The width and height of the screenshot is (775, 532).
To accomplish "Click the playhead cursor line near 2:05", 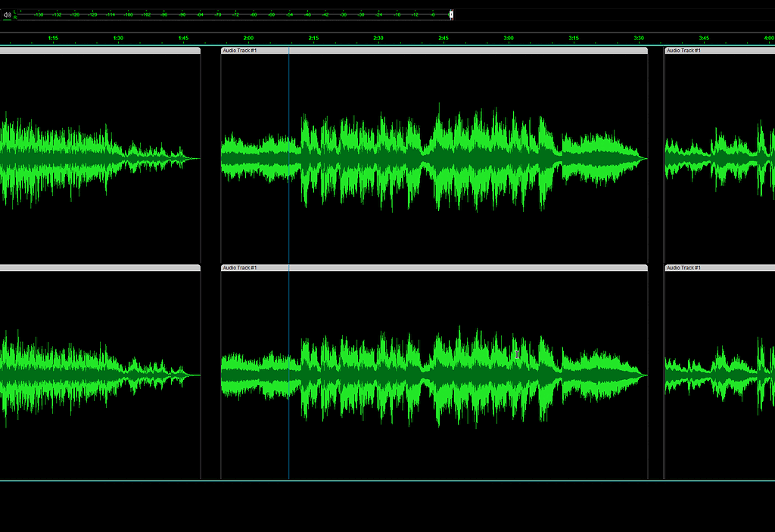I will [288, 151].
